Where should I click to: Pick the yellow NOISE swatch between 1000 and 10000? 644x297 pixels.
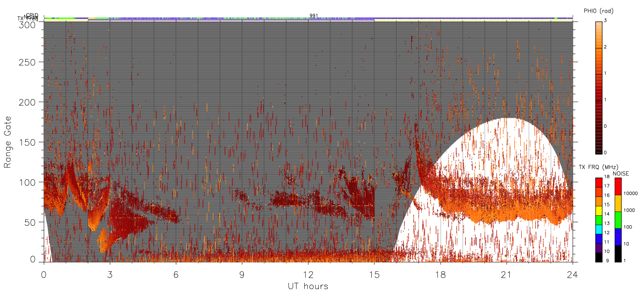click(618, 203)
